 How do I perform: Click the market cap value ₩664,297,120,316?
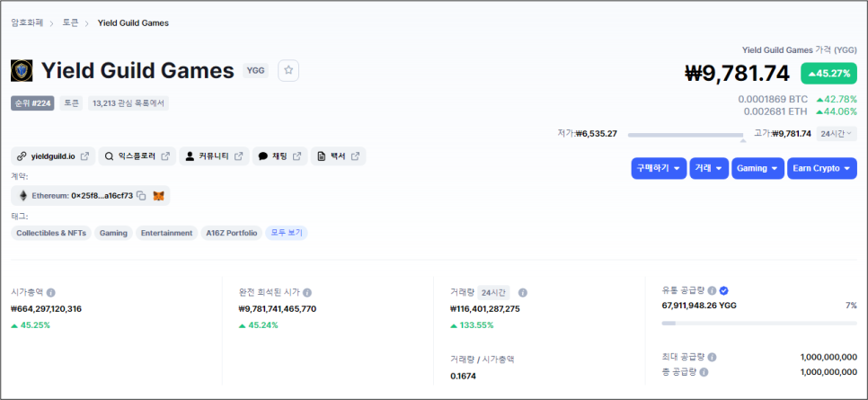(47, 309)
